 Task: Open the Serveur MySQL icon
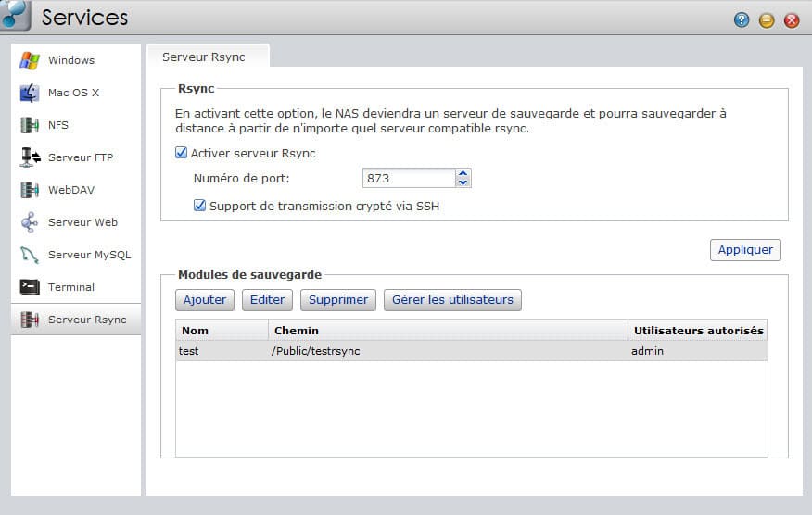29,255
